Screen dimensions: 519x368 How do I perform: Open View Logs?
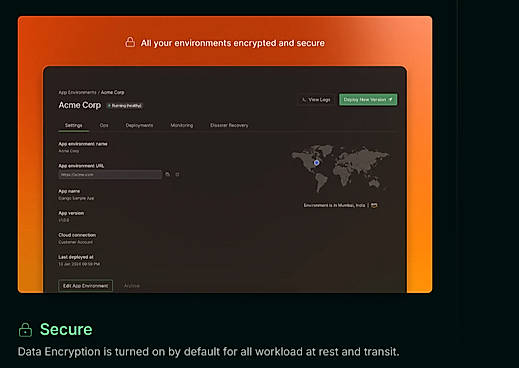[x=316, y=100]
